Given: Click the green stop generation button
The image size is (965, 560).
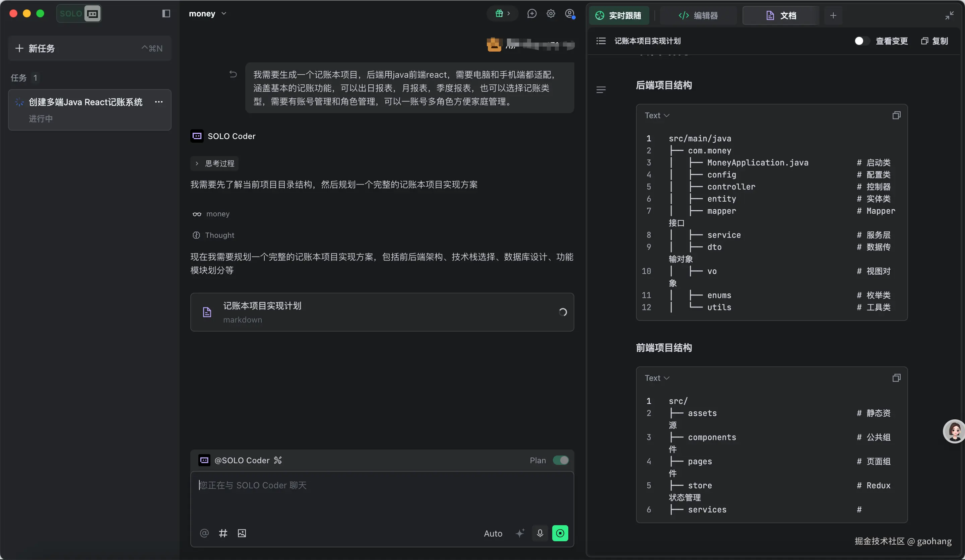Looking at the screenshot, I should [560, 533].
